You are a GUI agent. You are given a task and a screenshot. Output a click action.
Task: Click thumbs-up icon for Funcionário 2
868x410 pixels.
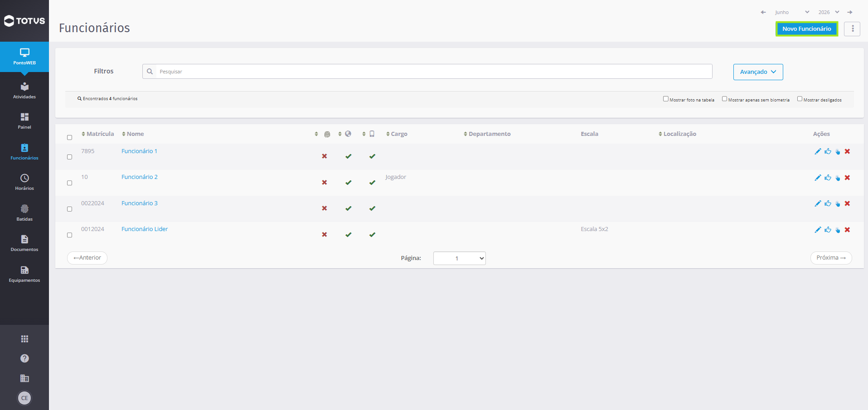pos(828,178)
